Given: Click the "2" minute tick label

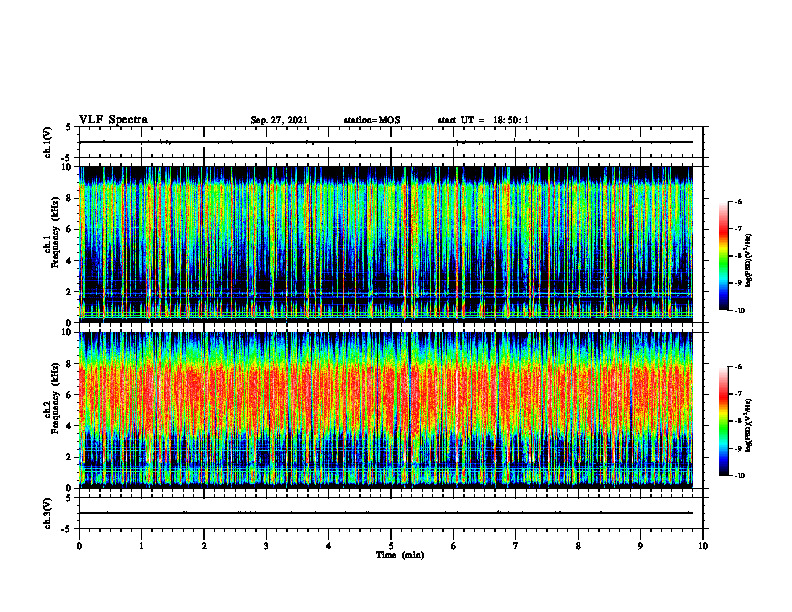Looking at the screenshot, I should [204, 546].
